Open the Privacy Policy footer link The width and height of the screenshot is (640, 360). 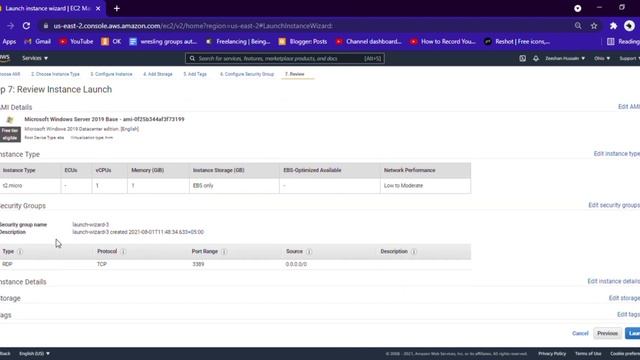[552, 353]
